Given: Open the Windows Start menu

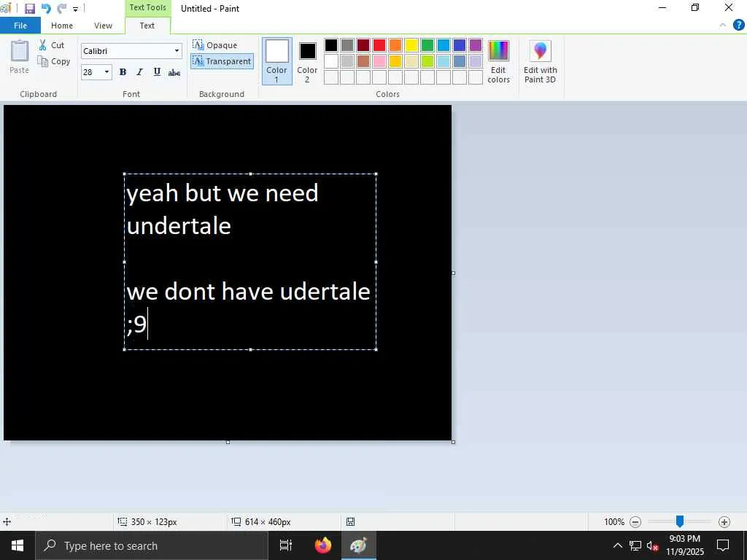Looking at the screenshot, I should click(x=18, y=545).
